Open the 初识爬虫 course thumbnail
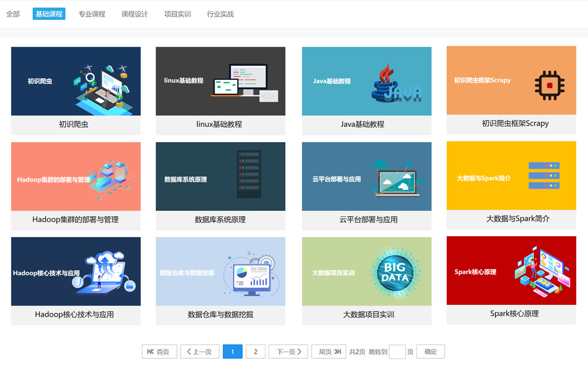This screenshot has height=373, width=588. (76, 81)
